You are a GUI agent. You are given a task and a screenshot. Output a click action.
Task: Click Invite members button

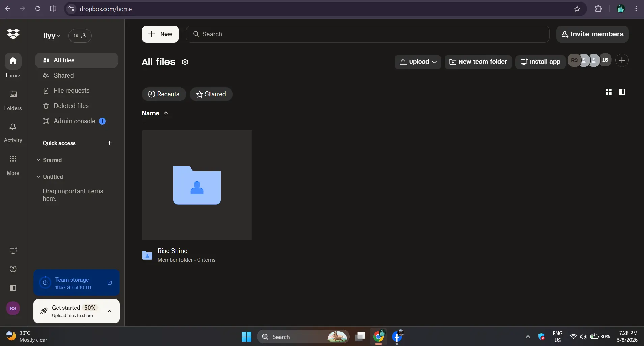point(592,34)
